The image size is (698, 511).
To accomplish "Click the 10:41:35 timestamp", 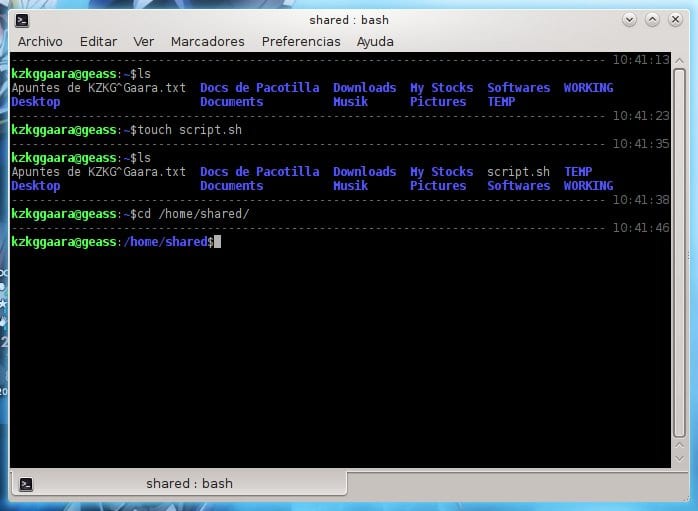I will click(x=641, y=144).
